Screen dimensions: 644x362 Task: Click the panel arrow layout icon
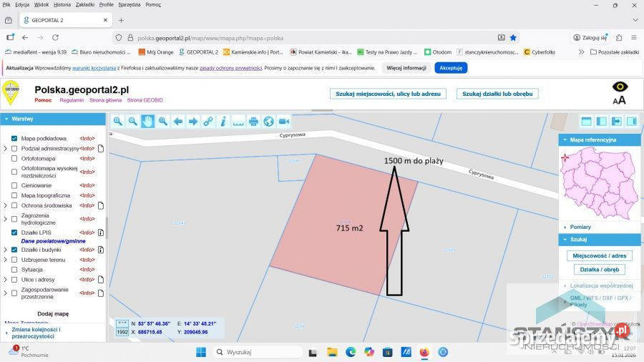(x=617, y=121)
